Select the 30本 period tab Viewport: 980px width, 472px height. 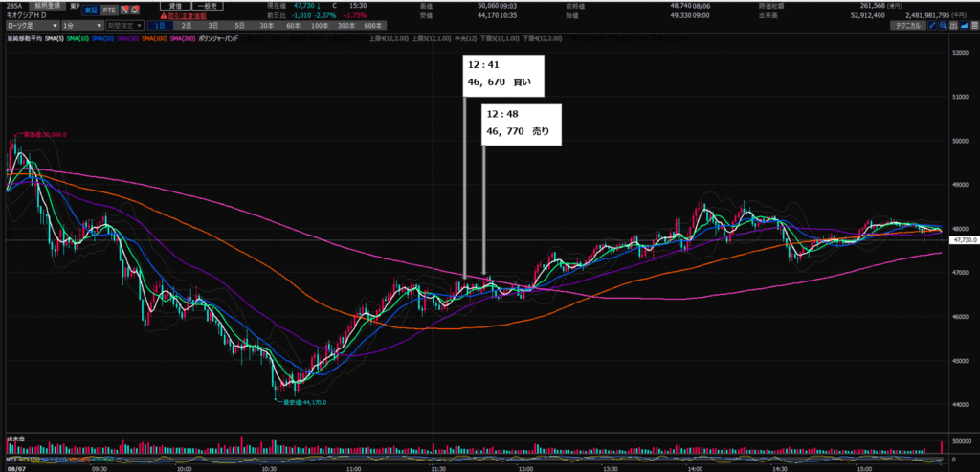[x=266, y=26]
